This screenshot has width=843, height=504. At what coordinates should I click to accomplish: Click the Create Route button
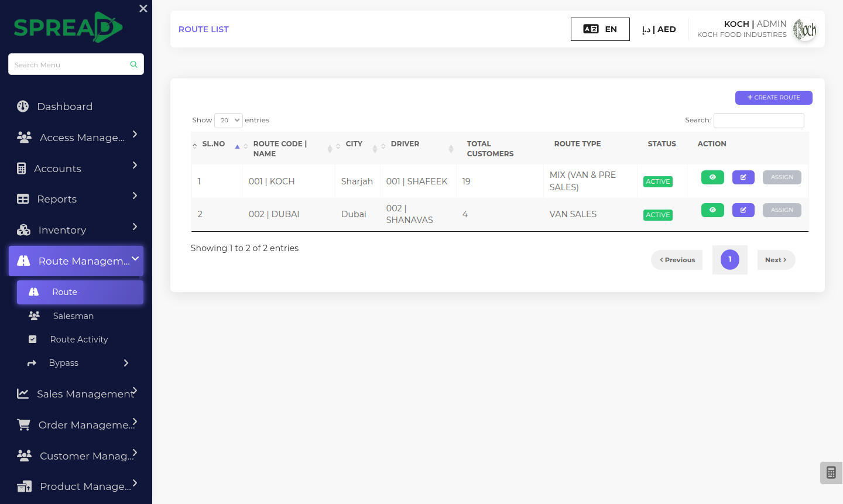pos(774,98)
